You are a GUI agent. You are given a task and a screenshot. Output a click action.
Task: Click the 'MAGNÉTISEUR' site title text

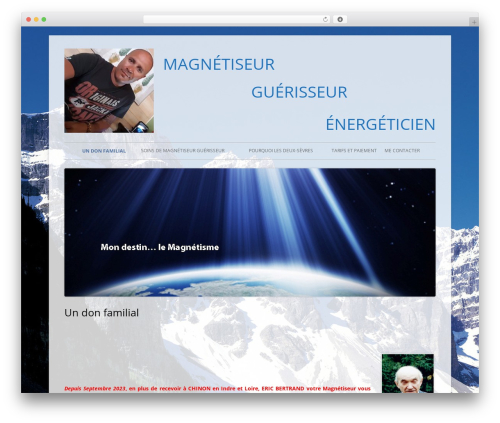219,64
